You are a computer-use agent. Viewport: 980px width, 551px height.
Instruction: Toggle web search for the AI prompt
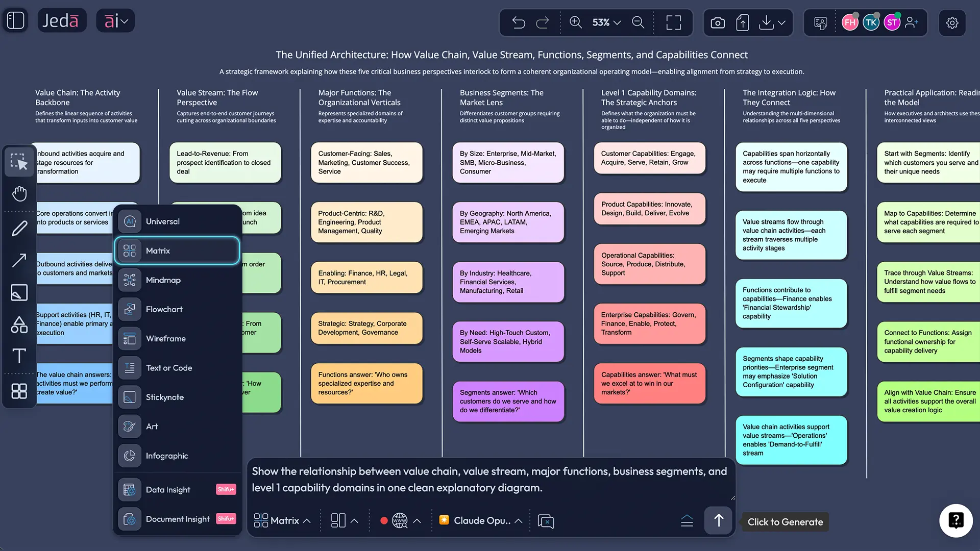click(400, 520)
